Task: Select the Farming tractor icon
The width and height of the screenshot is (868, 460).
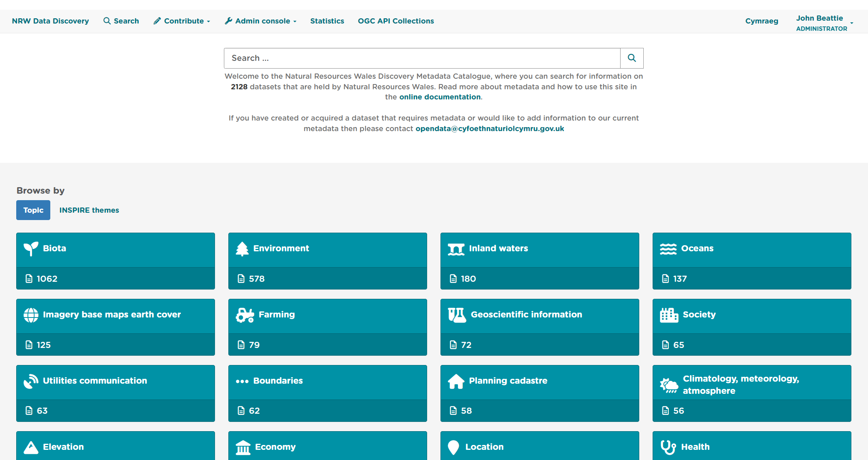Action: pos(245,315)
